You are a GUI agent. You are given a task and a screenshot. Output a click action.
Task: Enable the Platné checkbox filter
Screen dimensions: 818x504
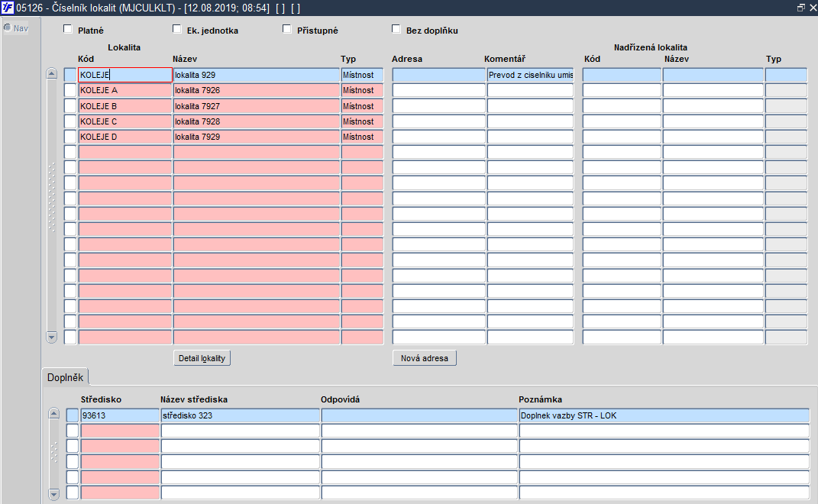pos(68,29)
